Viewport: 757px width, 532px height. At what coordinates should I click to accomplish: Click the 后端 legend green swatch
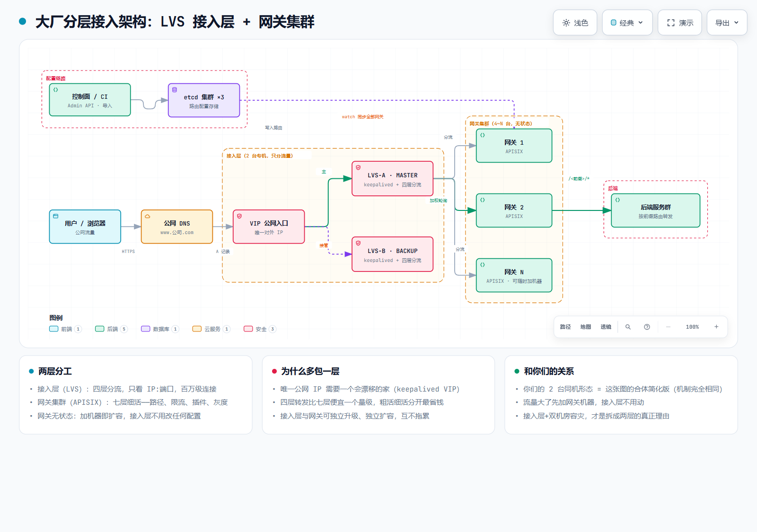coord(100,329)
